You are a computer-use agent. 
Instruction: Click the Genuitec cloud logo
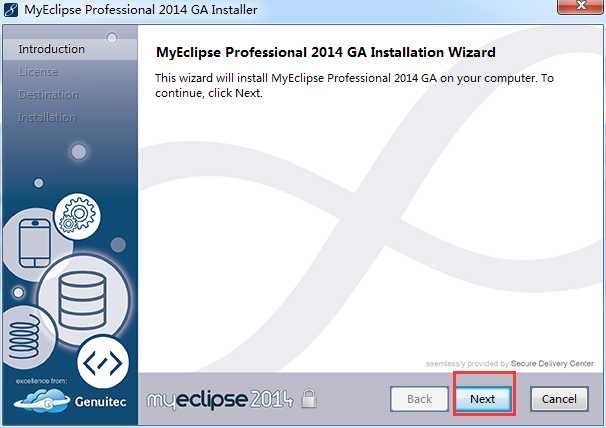42,401
